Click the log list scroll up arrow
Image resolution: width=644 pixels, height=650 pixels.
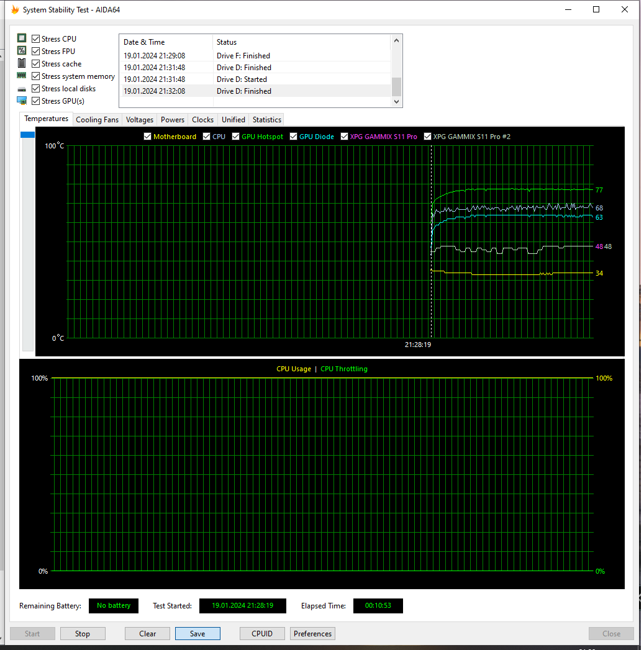click(396, 40)
